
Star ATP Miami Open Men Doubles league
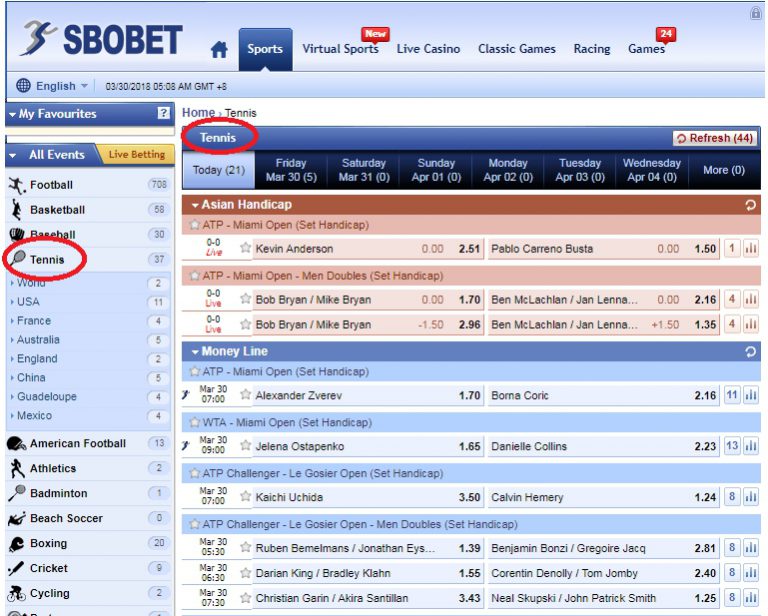tap(195, 276)
